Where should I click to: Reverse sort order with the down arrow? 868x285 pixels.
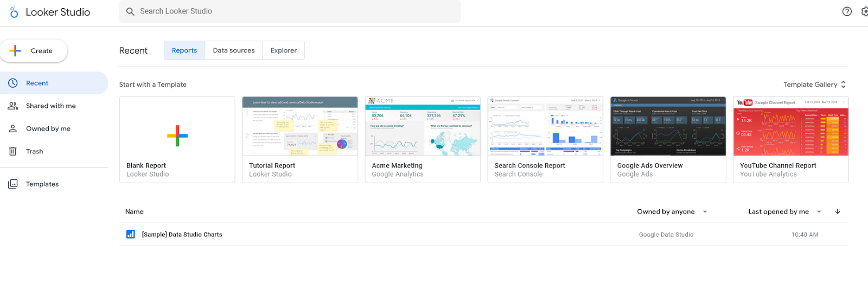(838, 211)
